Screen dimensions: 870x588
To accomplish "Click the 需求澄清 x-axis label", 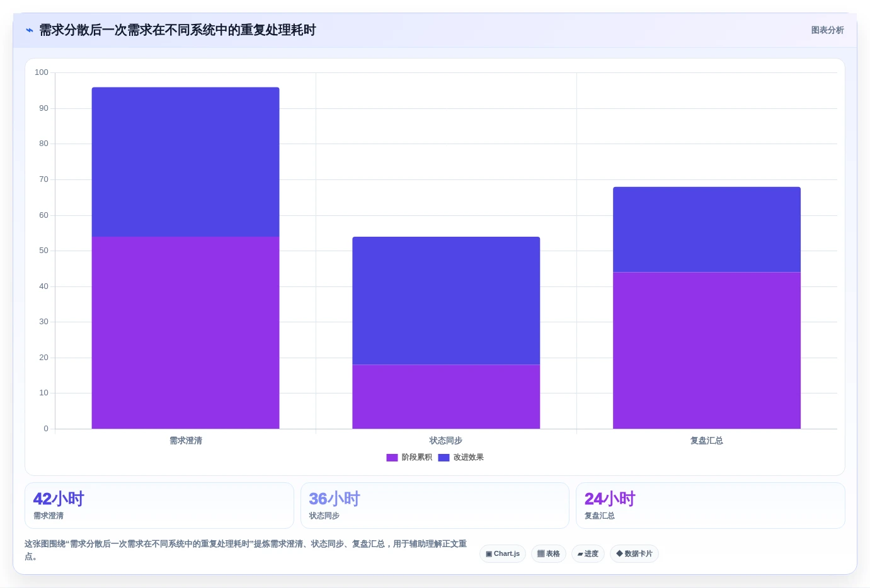I will [x=186, y=441].
